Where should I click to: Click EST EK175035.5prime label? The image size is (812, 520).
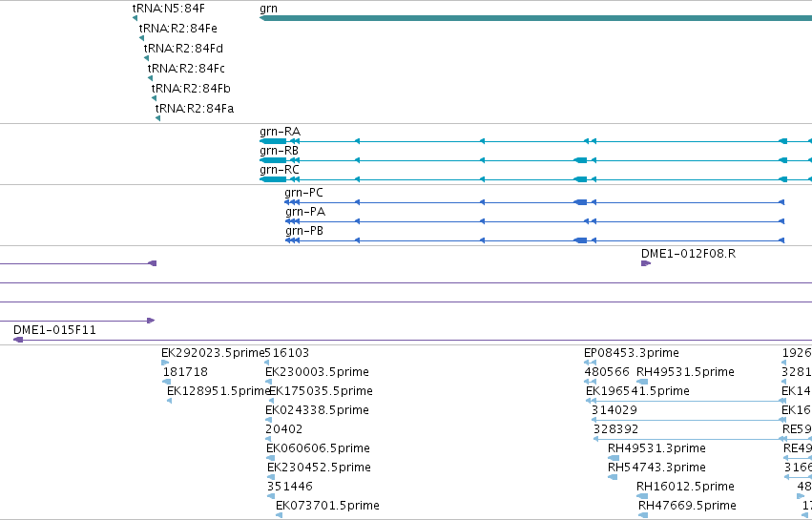(321, 391)
